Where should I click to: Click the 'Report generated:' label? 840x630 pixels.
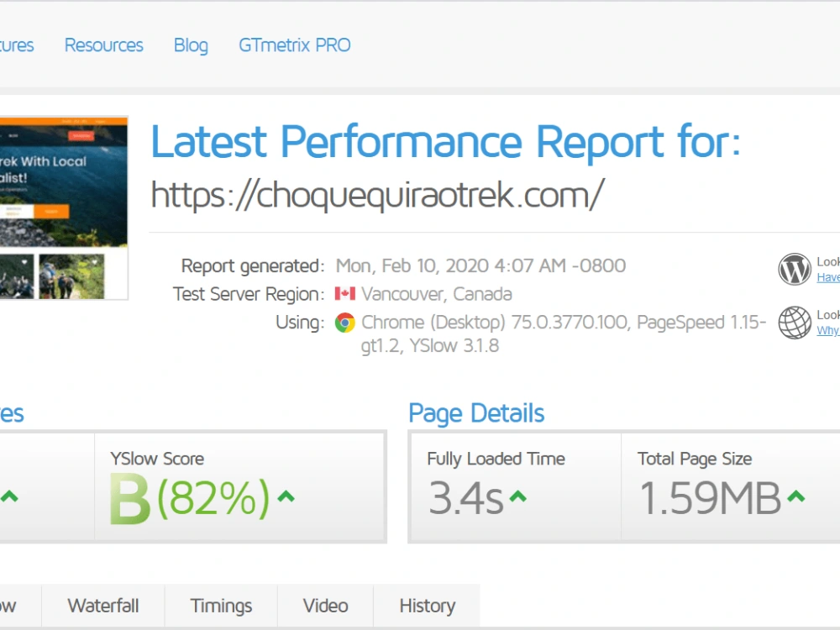pyautogui.click(x=253, y=265)
